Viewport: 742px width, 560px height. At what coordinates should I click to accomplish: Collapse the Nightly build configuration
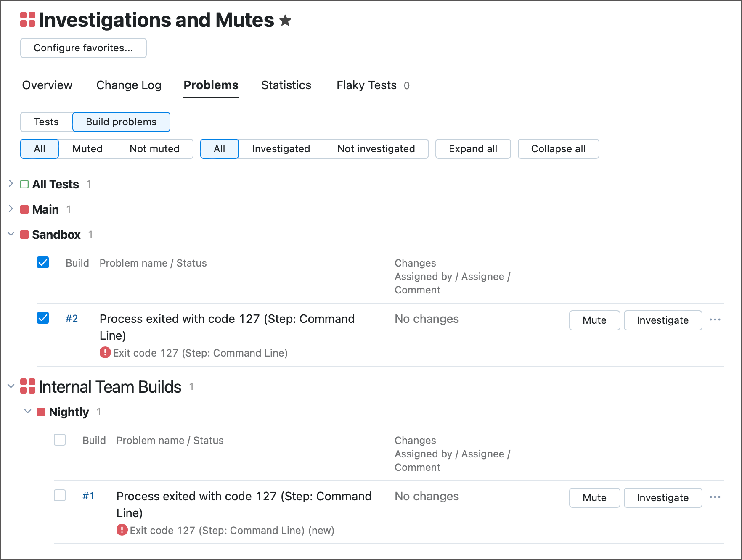tap(28, 412)
